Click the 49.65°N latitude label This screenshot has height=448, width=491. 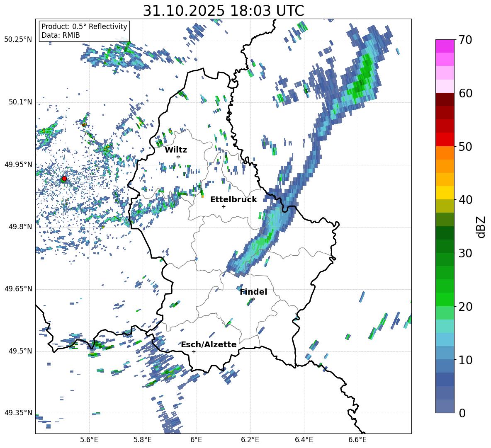(x=18, y=289)
